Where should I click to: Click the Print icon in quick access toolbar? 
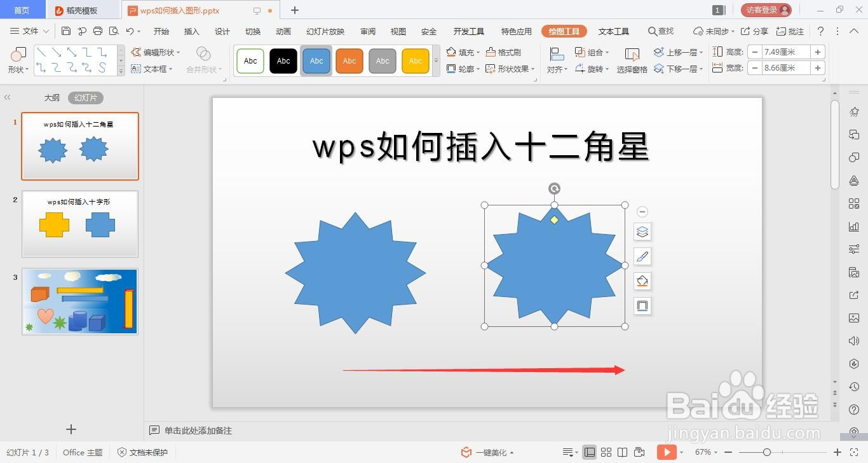coord(98,31)
